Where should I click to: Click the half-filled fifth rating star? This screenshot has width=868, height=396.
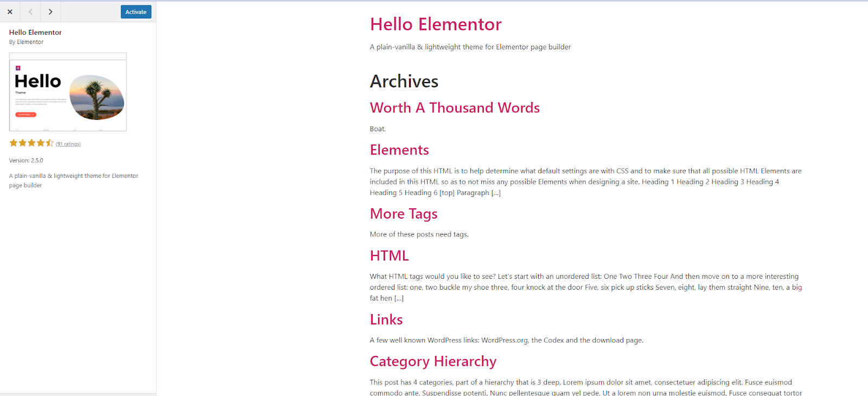pyautogui.click(x=49, y=143)
